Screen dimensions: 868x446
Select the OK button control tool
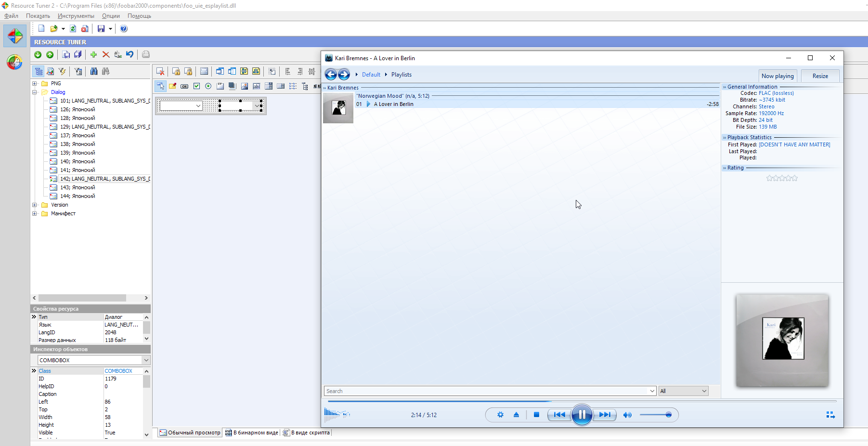[x=184, y=86]
